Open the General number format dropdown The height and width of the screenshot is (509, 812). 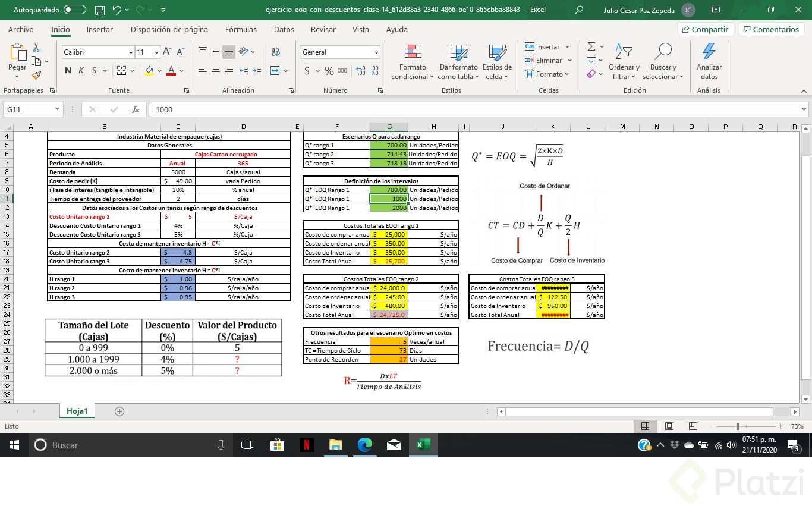(376, 52)
